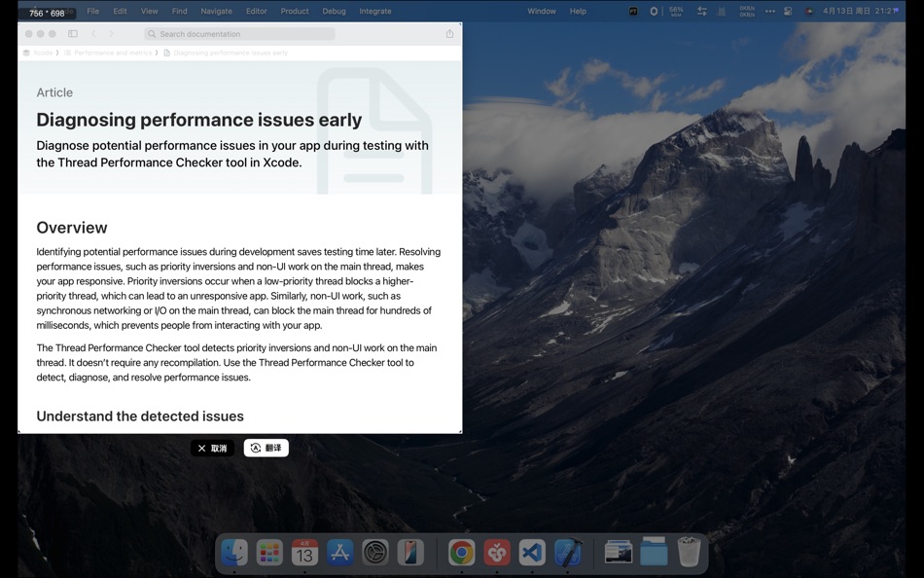This screenshot has width=924, height=578.
Task: Click the 56% memory usage status icon
Action: tap(674, 11)
